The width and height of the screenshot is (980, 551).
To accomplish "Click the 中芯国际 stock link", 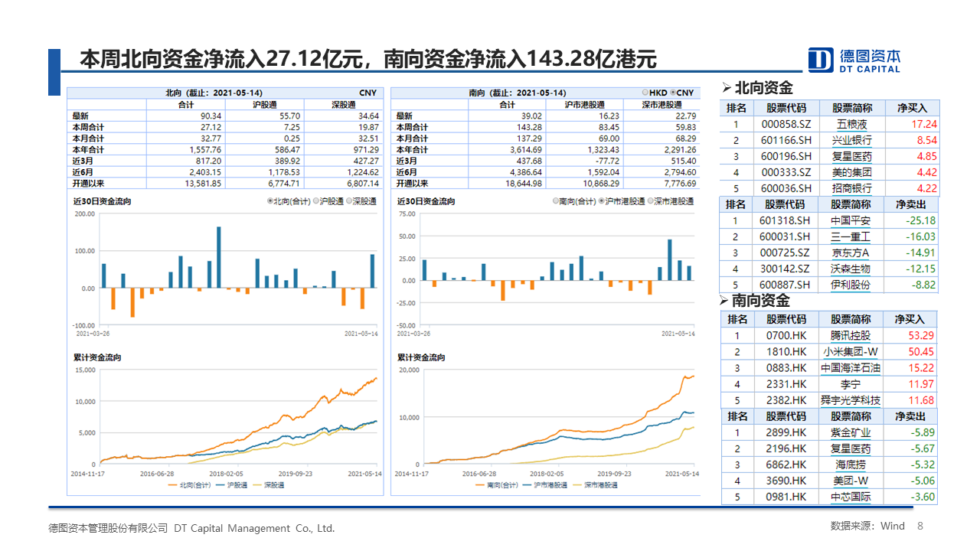I will [x=850, y=497].
